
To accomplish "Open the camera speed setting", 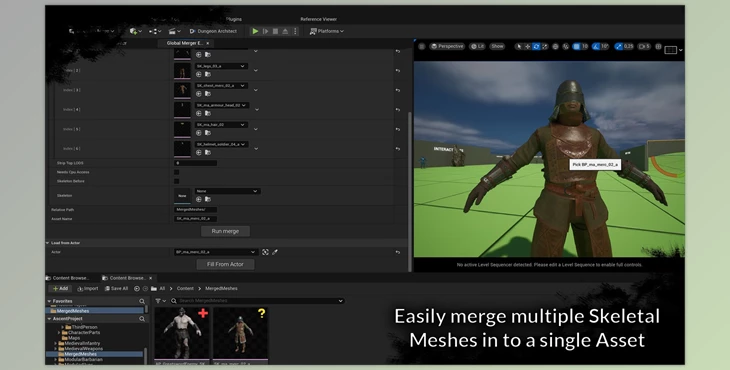I will (644, 47).
